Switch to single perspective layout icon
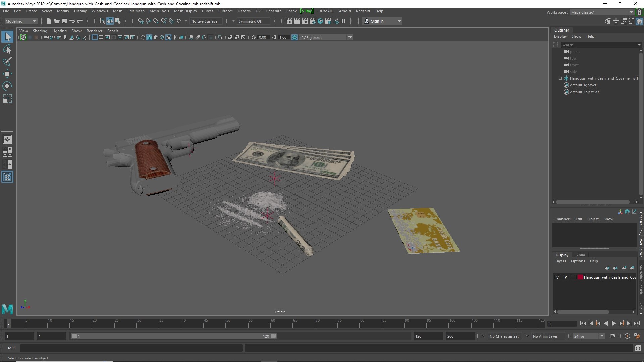The height and width of the screenshot is (362, 644). 7,139
